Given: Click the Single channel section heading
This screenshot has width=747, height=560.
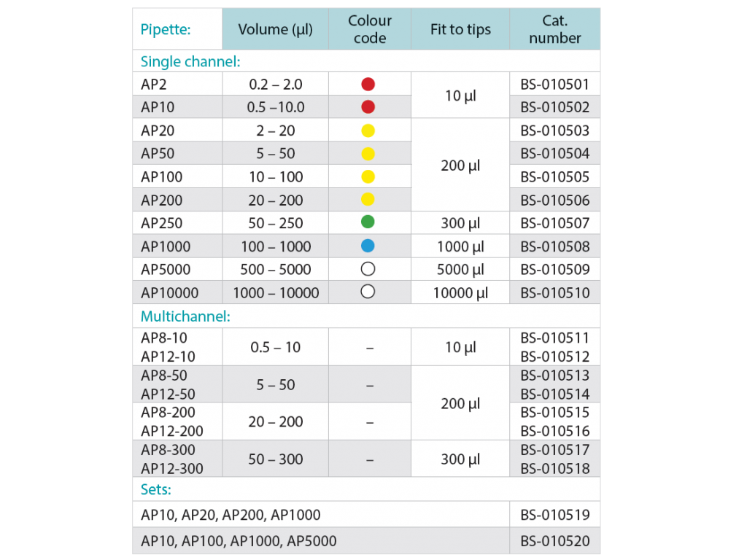Looking at the screenshot, I should click(x=190, y=61).
